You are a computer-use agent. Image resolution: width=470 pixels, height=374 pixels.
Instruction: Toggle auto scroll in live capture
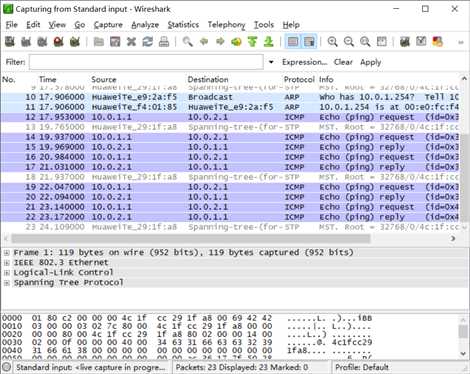coord(309,42)
